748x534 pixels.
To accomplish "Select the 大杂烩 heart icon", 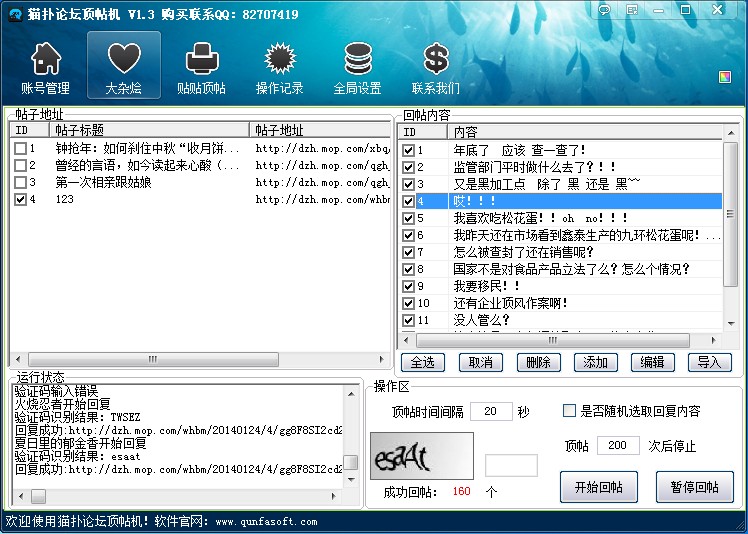I will (124, 68).
